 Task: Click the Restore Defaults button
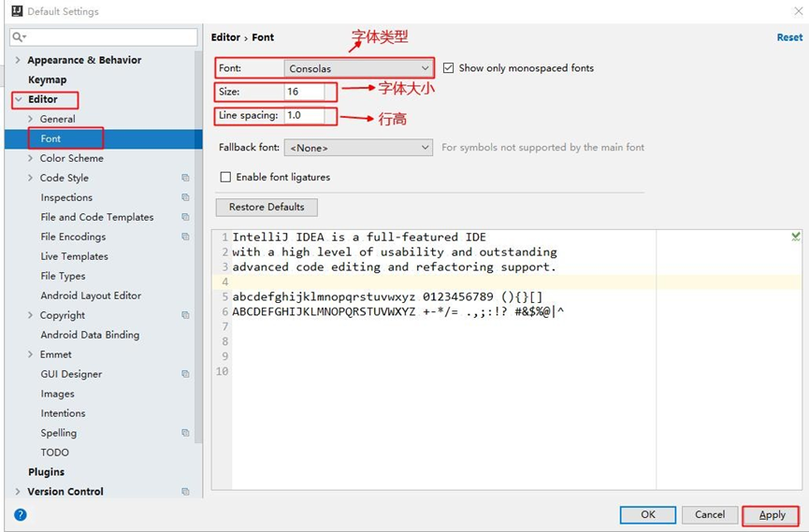pyautogui.click(x=267, y=207)
